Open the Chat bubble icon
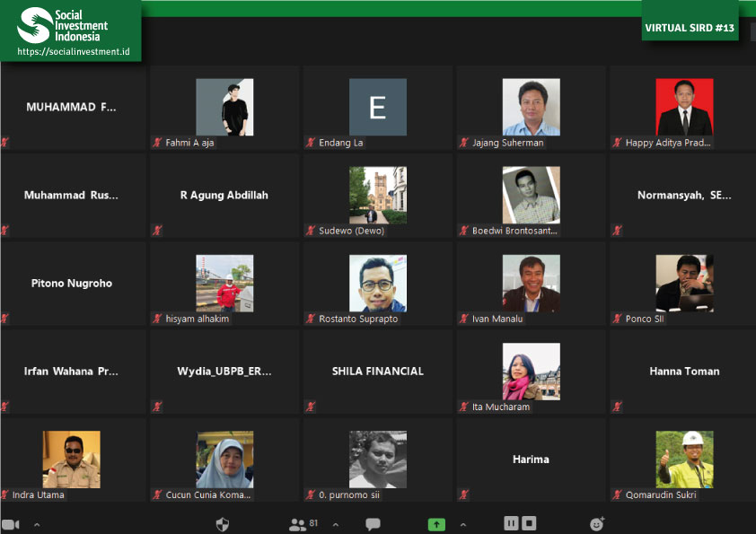This screenshot has height=534, width=756. point(373,524)
